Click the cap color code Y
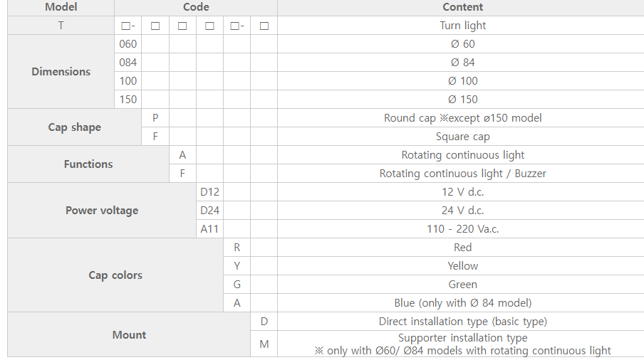644x360 pixels. point(237,265)
